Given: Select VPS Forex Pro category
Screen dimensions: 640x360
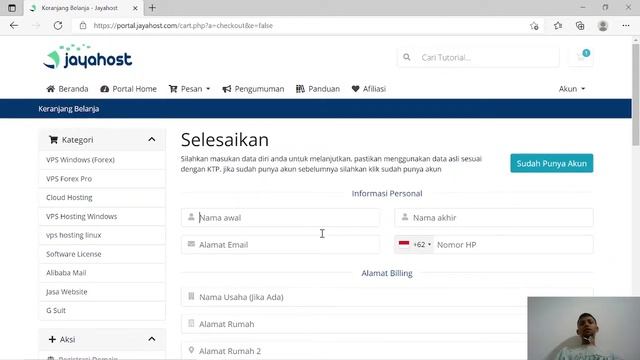Looking at the screenshot, I should (x=102, y=179).
